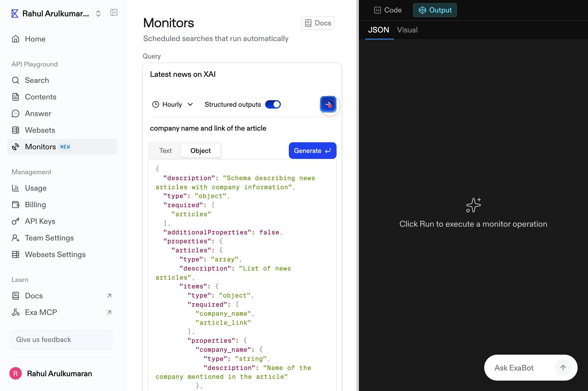Run the monitor with arrow button
The image size is (588, 391).
coord(328,104)
